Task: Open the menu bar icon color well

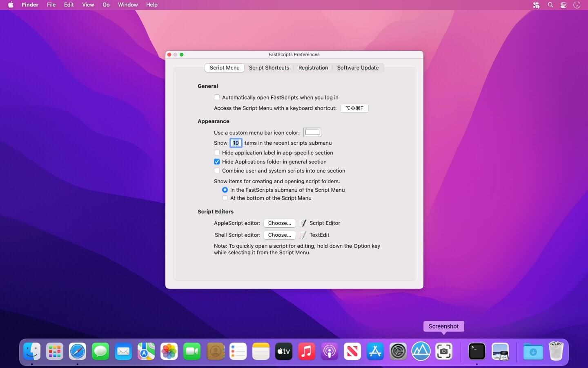Action: [x=312, y=132]
